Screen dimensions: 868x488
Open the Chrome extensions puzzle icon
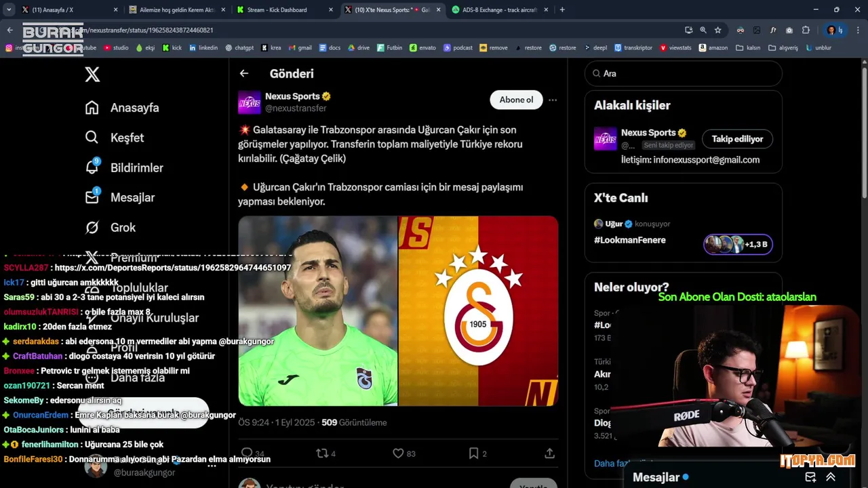(x=806, y=30)
